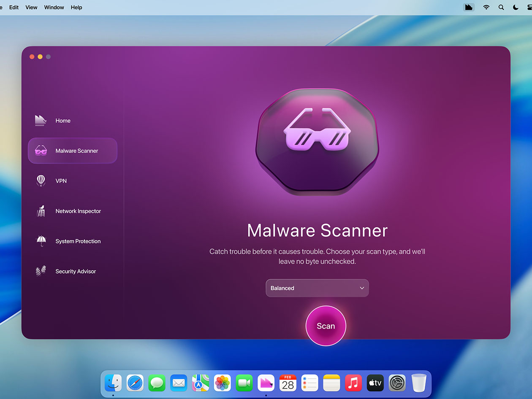
Task: Select the Malware Scanner sunglasses icon
Action: 40,151
